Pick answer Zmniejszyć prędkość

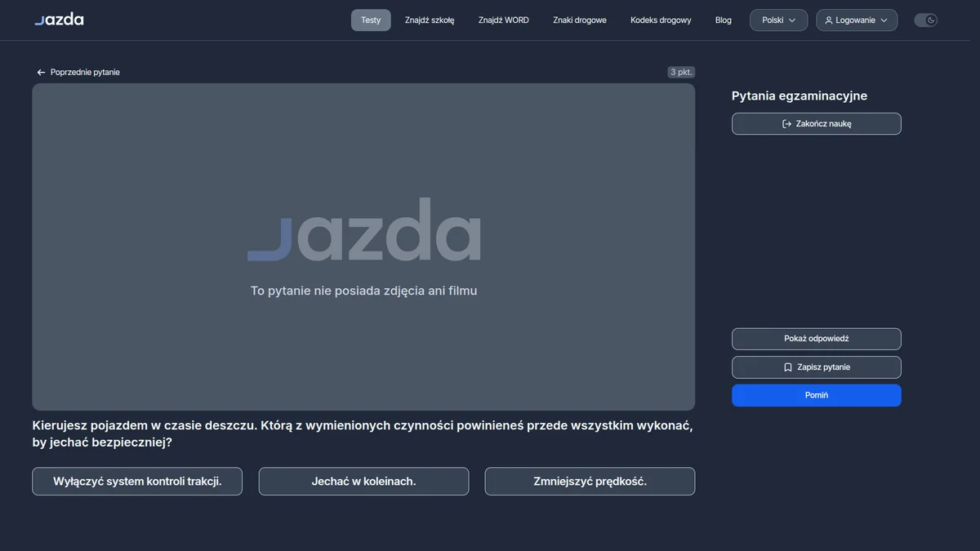(x=590, y=482)
